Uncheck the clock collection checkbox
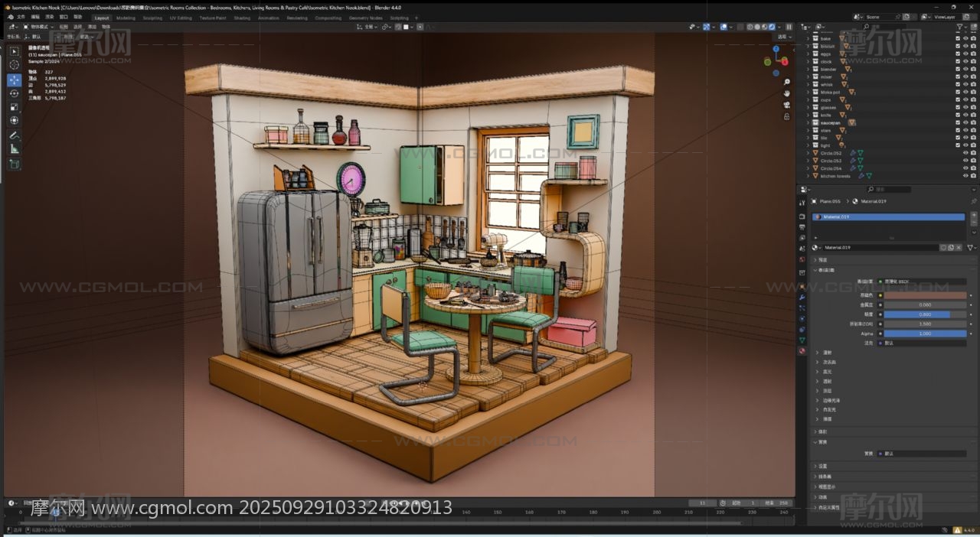Image resolution: width=980 pixels, height=537 pixels. (x=957, y=61)
